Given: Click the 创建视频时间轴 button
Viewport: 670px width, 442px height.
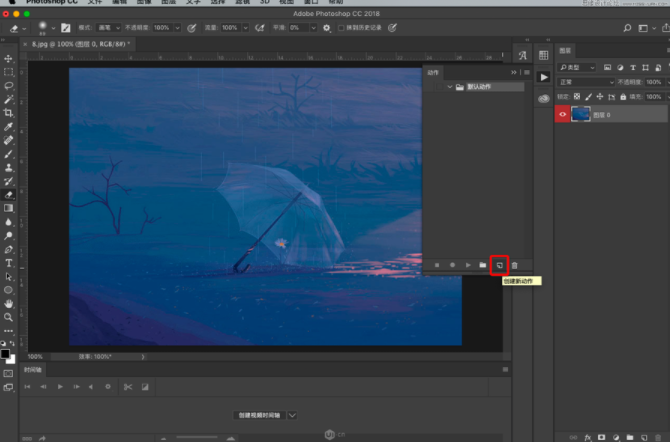Looking at the screenshot, I should pos(260,414).
